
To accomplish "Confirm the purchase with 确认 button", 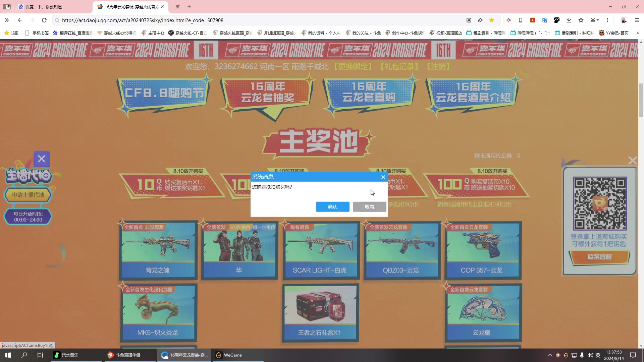I will (x=332, y=207).
